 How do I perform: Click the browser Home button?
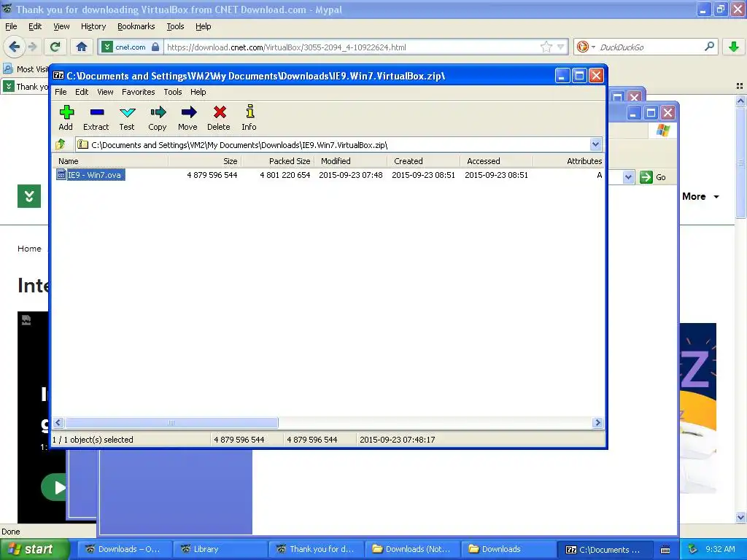click(82, 47)
